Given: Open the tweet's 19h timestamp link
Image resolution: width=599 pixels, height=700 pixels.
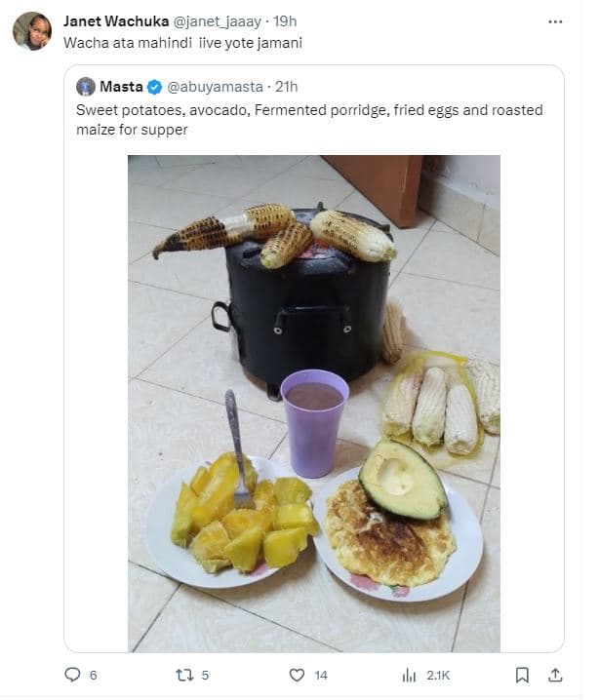Looking at the screenshot, I should (286, 20).
